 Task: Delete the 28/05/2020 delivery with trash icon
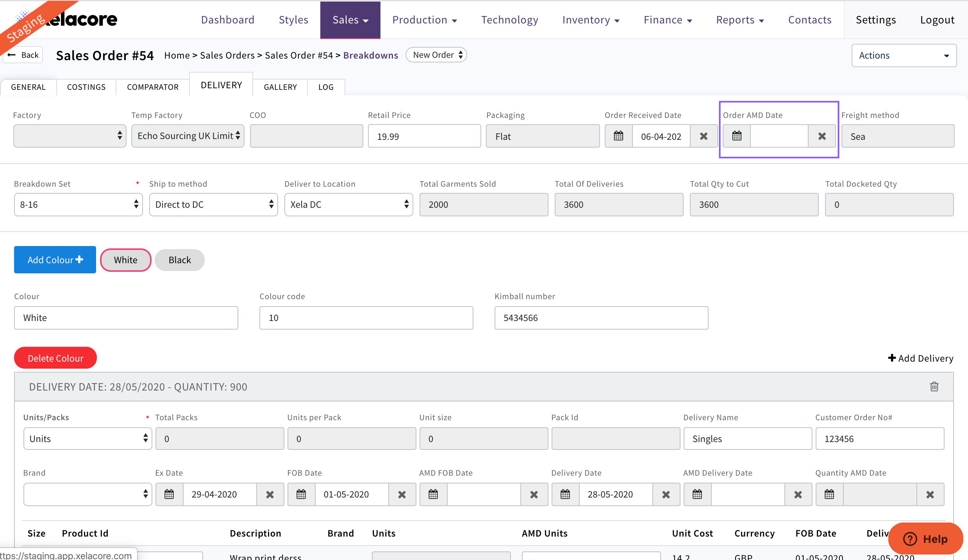tap(934, 387)
